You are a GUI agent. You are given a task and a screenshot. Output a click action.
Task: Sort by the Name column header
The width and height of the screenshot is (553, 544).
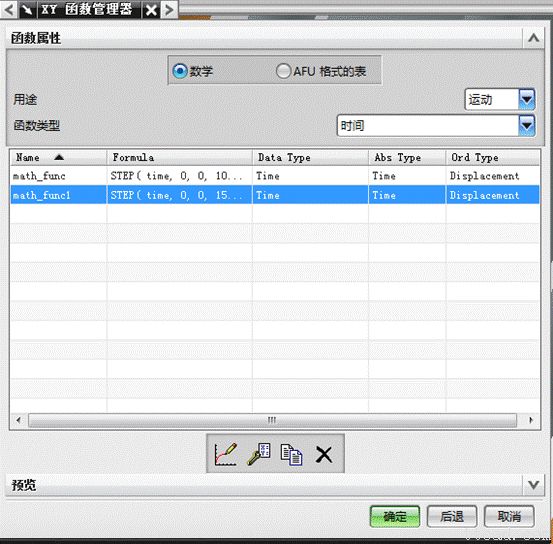point(58,157)
